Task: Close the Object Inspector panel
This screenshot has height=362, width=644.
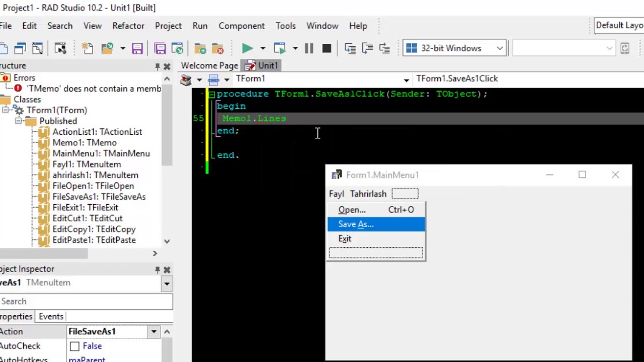Action: (167, 269)
